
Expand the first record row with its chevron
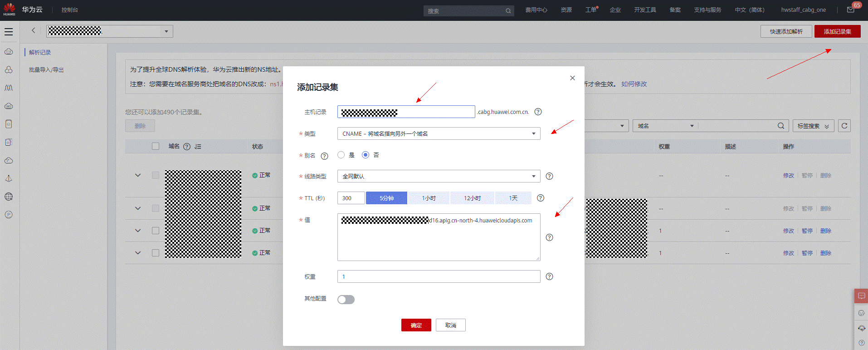tap(138, 175)
